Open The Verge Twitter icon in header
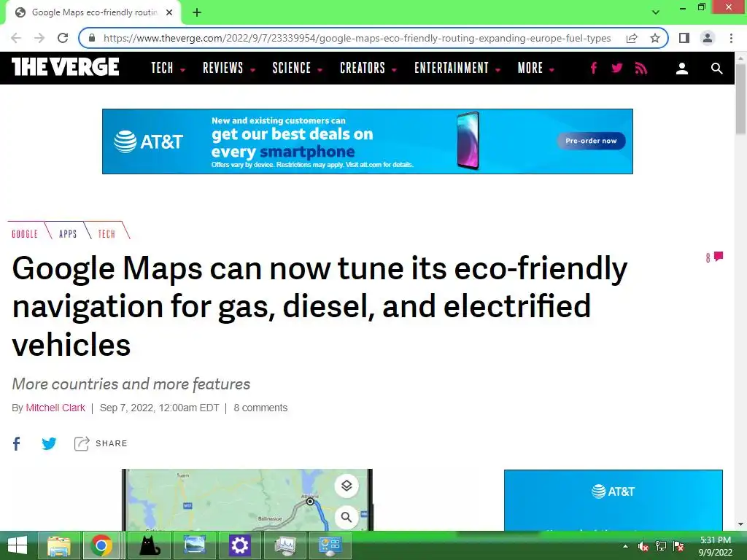Screen dimensions: 747x560 point(617,68)
